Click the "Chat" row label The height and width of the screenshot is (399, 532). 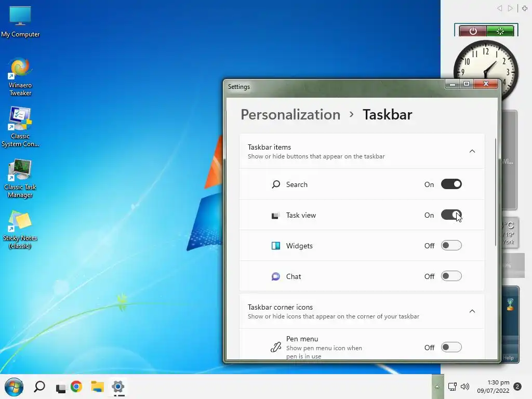tap(293, 276)
